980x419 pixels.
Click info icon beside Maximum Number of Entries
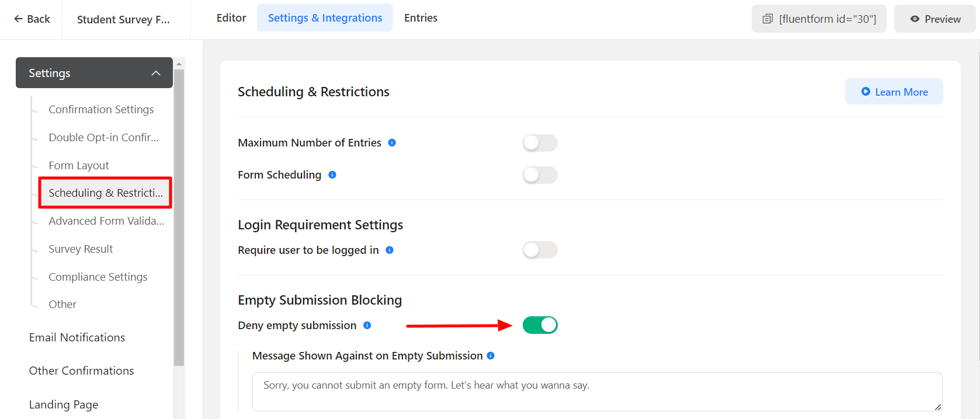click(392, 142)
